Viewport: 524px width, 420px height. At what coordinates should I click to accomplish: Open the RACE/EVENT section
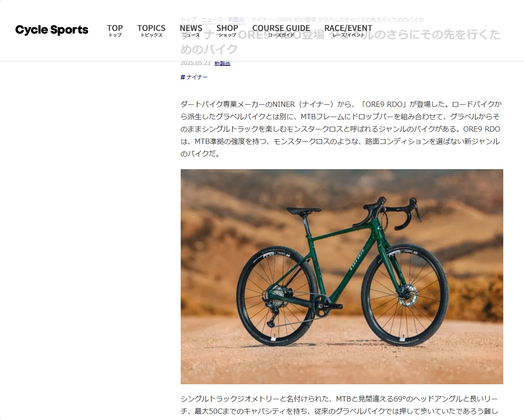coord(348,30)
